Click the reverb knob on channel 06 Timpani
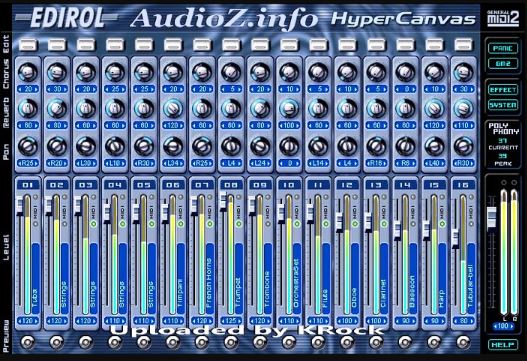Viewport: 527px width, 361px height. click(x=173, y=108)
